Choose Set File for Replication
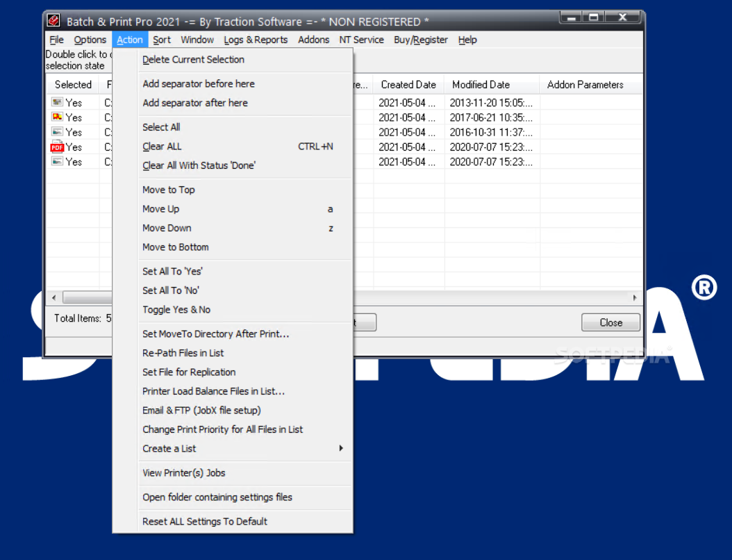Viewport: 732px width, 560px height. [233, 372]
